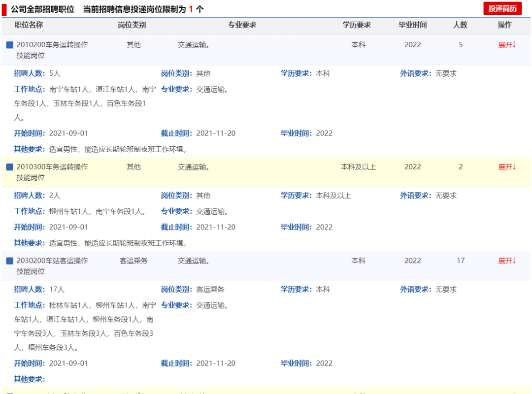
Task: Click the 职位名称 column header
Action: point(29,25)
